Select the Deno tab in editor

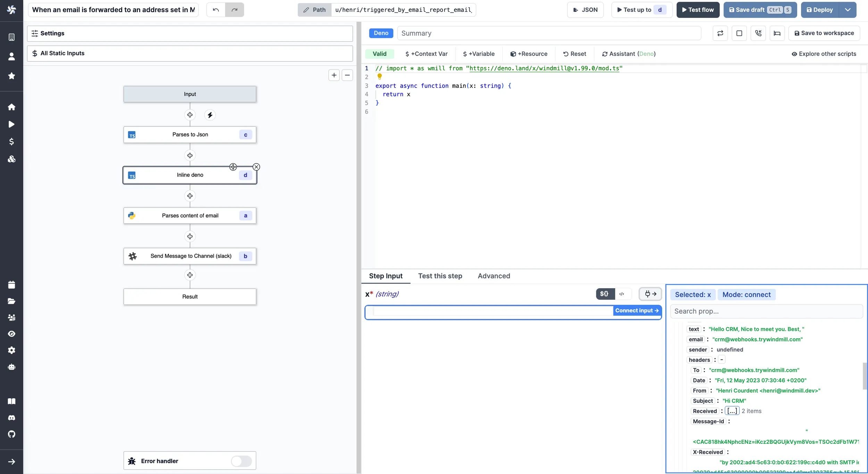click(381, 33)
